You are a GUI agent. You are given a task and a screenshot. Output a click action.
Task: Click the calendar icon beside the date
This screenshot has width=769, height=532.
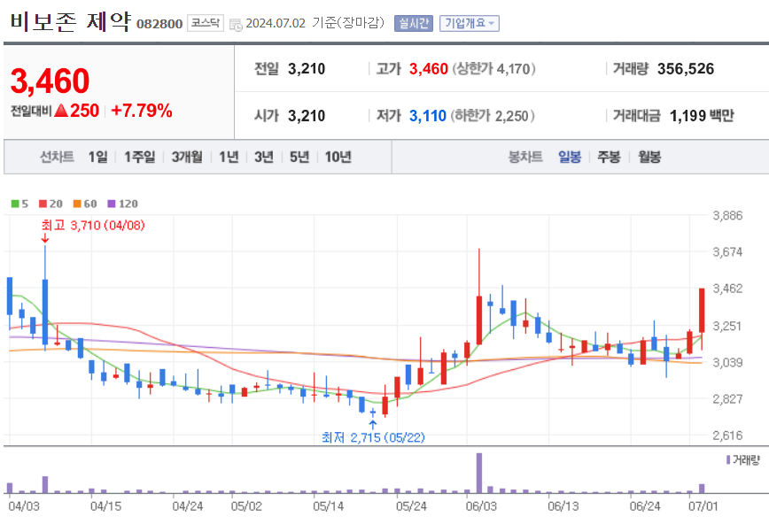point(236,25)
